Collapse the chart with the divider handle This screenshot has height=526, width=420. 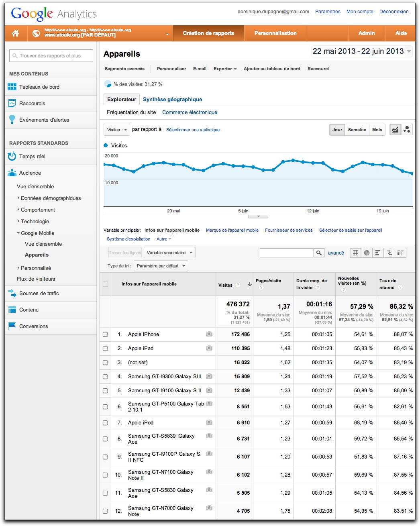coord(258,216)
